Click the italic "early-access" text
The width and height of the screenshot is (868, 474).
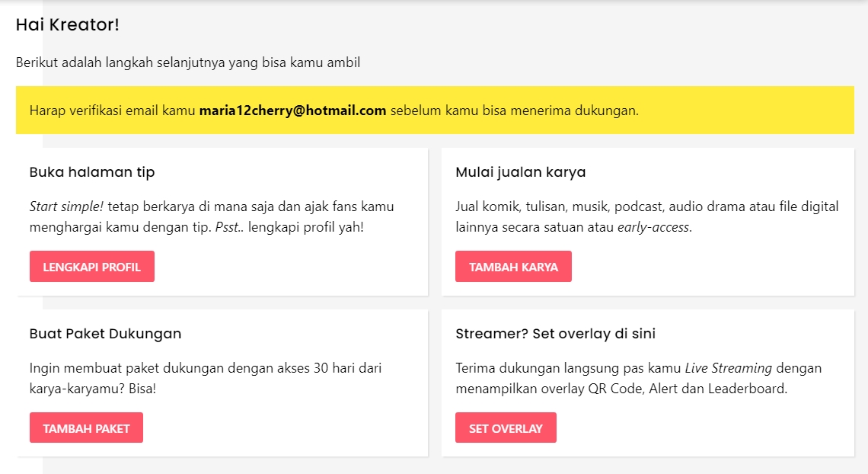coord(654,227)
